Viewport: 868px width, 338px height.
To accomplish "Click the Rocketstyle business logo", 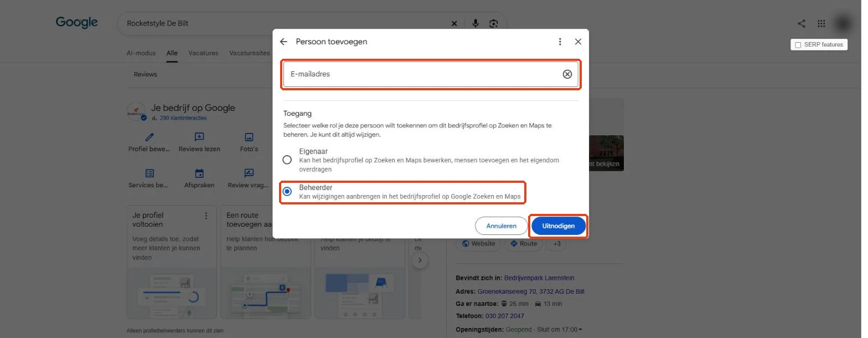I will pos(136,112).
